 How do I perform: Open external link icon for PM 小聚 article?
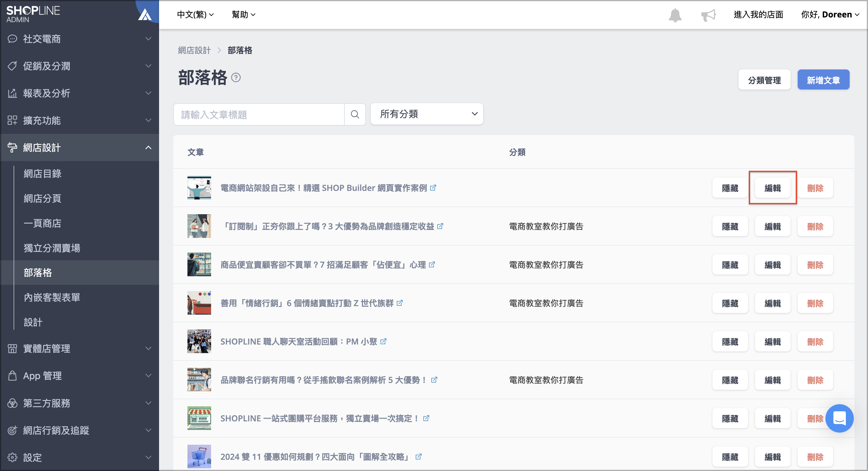pyautogui.click(x=383, y=341)
